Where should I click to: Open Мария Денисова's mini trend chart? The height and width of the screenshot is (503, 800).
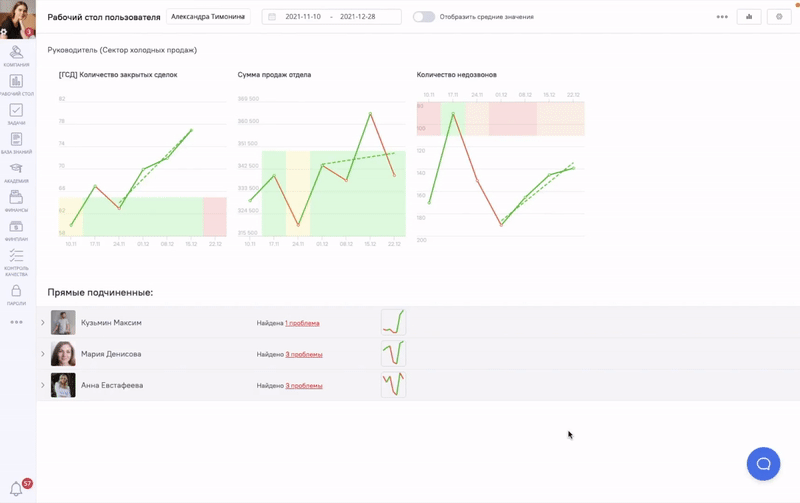click(x=393, y=354)
